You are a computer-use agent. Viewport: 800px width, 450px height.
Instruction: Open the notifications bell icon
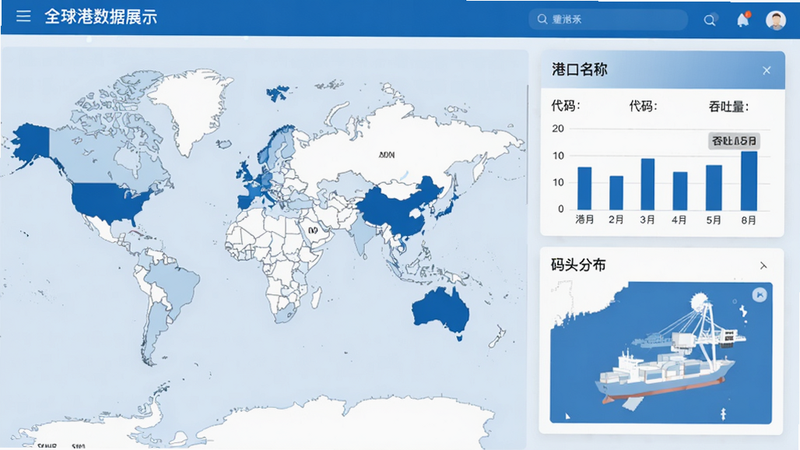[743, 19]
